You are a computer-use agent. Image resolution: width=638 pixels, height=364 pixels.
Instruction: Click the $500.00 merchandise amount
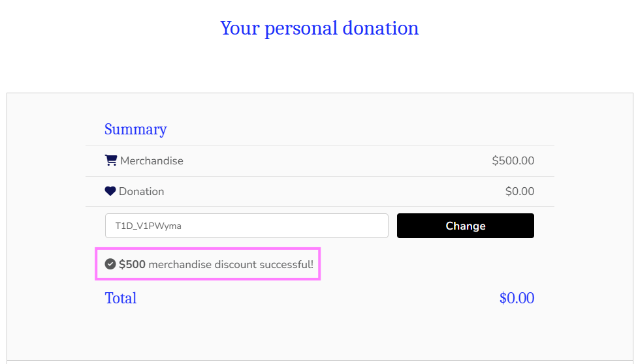[513, 160]
